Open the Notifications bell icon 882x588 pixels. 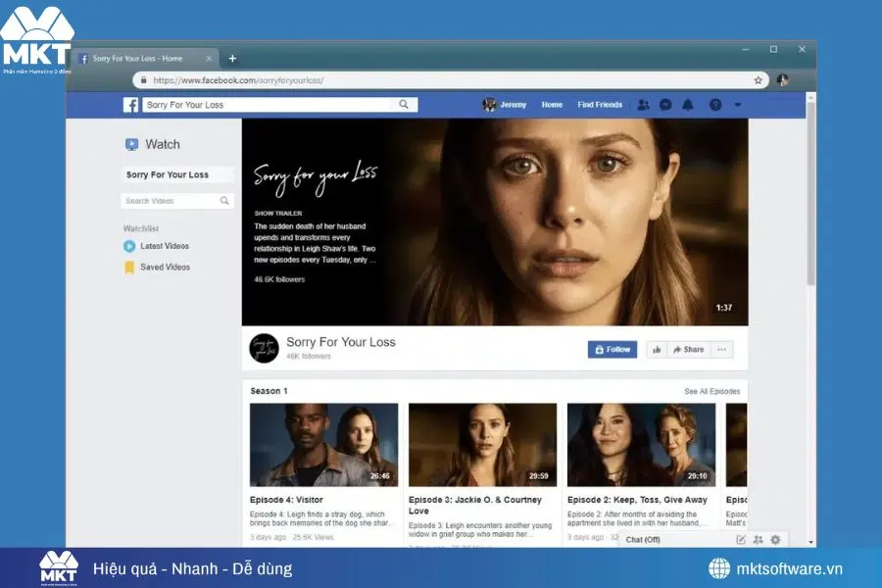[688, 104]
